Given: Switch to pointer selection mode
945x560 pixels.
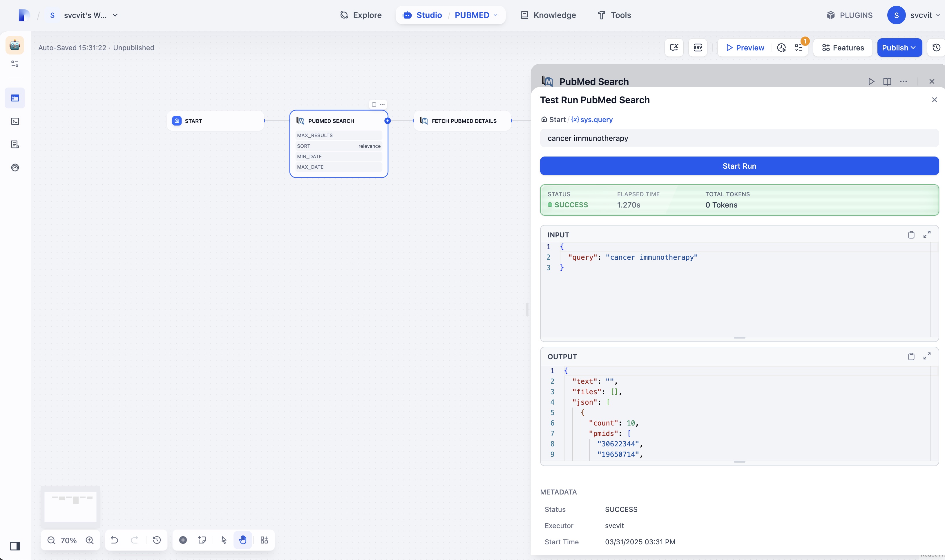Looking at the screenshot, I should [x=224, y=540].
